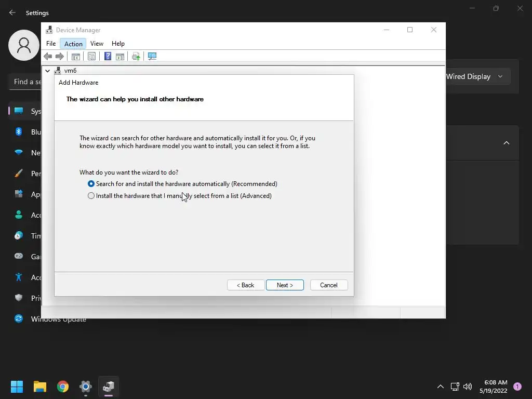The width and height of the screenshot is (532, 399).
Task: Click the volume speaker tray icon
Action: pyautogui.click(x=468, y=387)
